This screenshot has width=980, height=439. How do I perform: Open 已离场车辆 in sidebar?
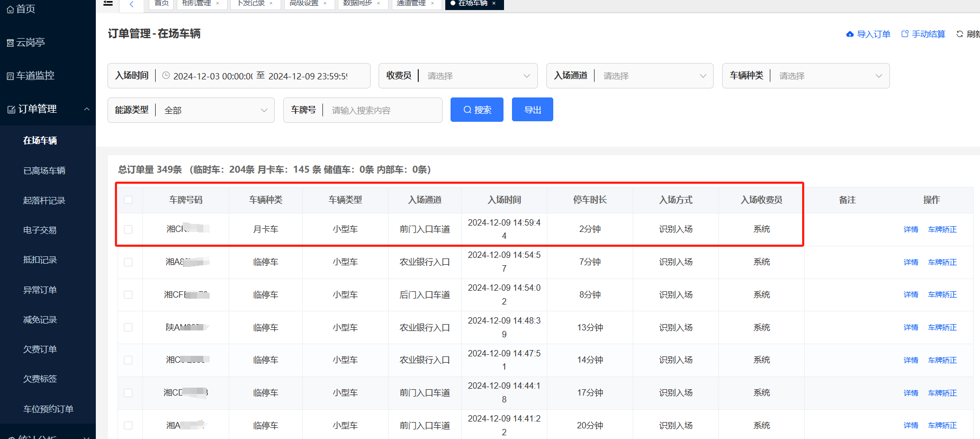click(44, 171)
